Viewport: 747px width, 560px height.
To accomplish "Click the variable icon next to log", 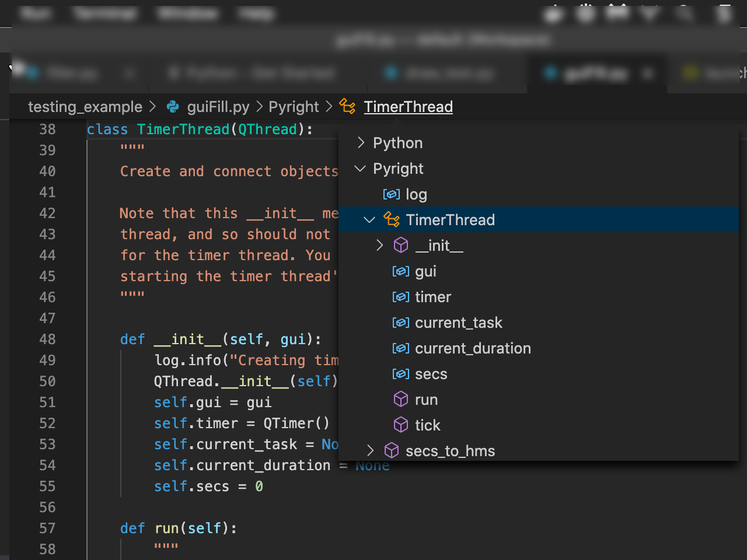I will (x=392, y=194).
